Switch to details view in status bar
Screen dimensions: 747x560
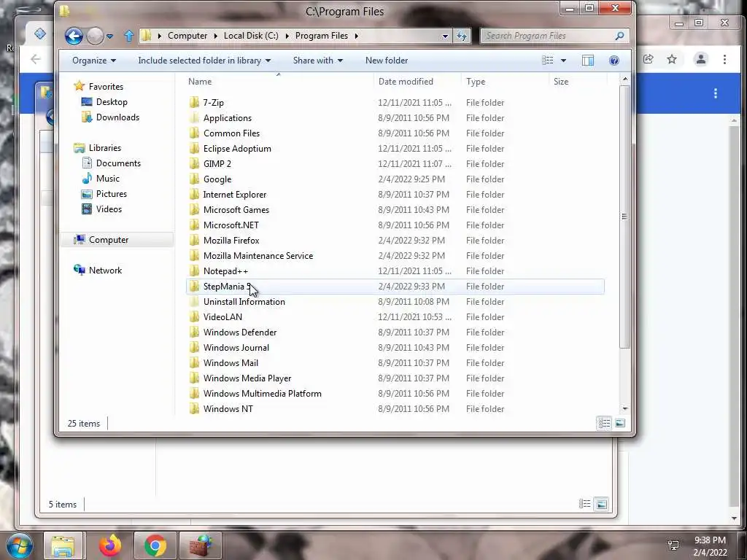tap(604, 423)
